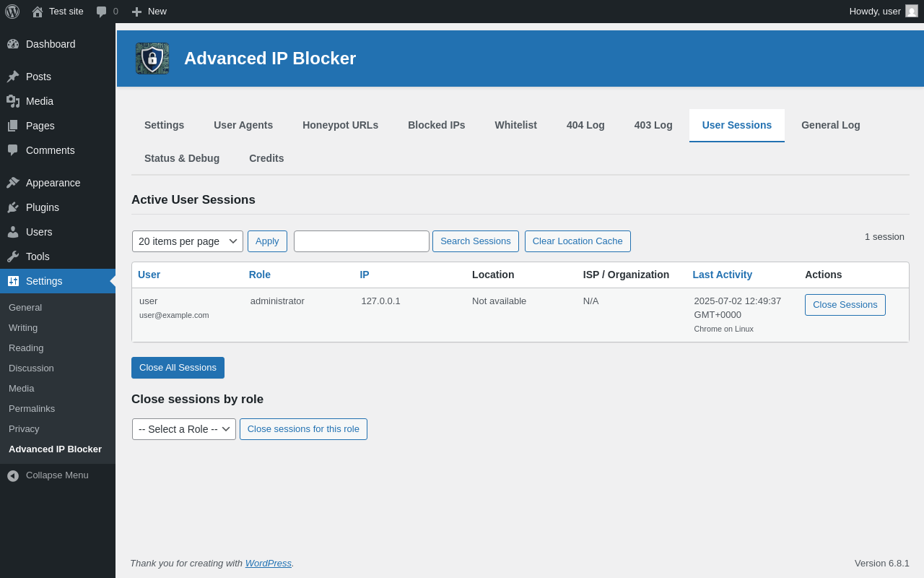The image size is (924, 578).
Task: Focus the session search input field
Action: pos(362,241)
